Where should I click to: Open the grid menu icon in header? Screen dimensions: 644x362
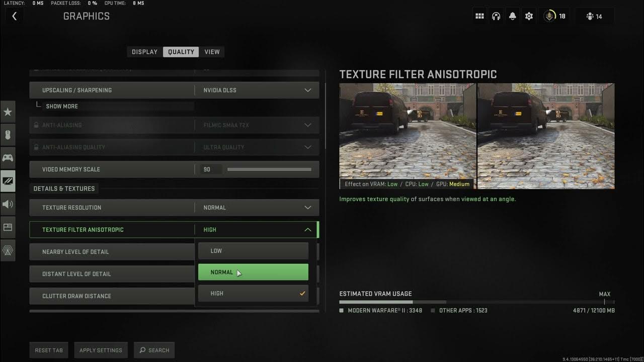point(479,16)
